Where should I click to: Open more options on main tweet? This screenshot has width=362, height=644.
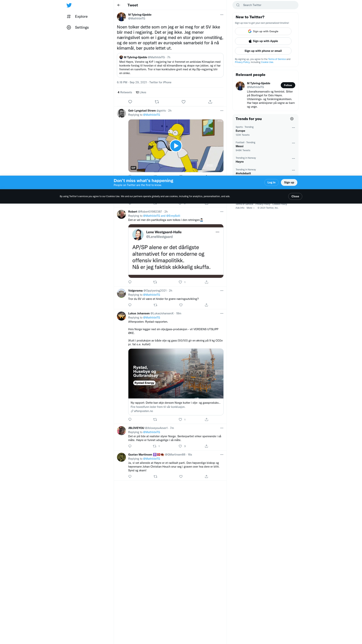222,15
